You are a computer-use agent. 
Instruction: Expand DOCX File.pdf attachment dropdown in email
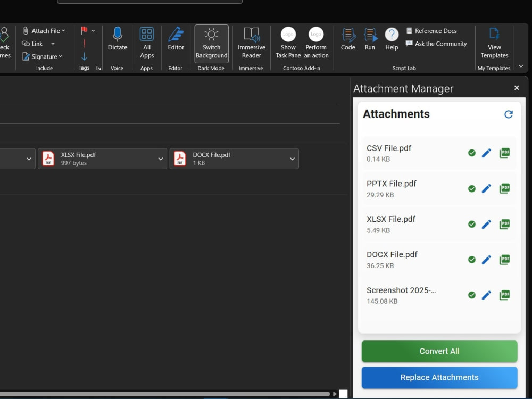click(292, 159)
